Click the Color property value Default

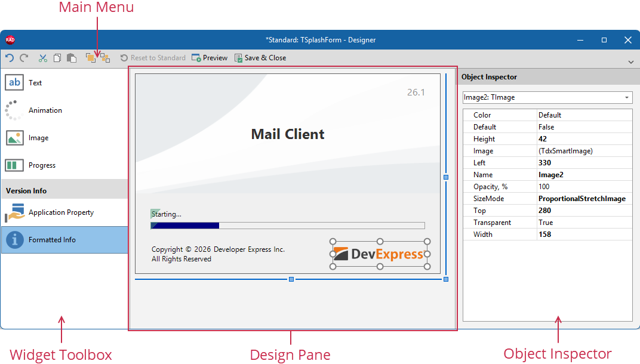(x=584, y=115)
